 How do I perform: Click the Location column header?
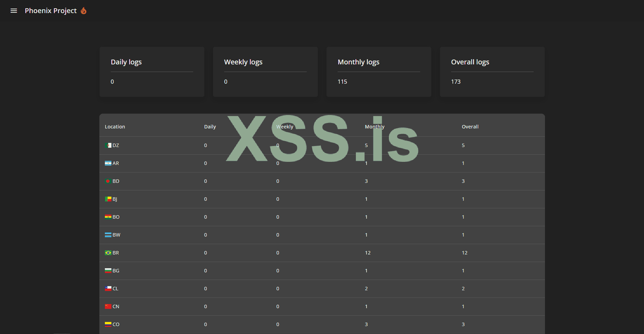click(x=115, y=127)
